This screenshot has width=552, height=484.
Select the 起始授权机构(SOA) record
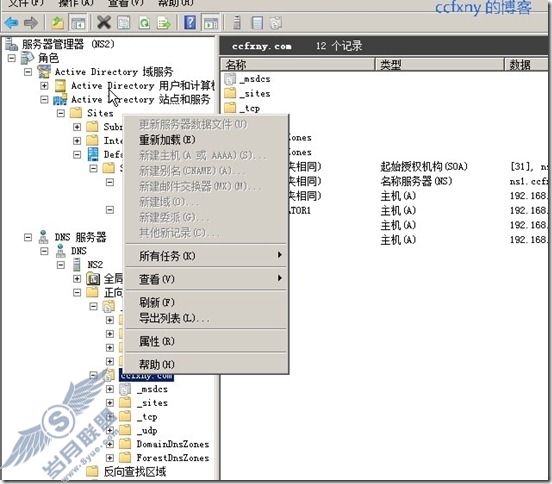pos(424,166)
